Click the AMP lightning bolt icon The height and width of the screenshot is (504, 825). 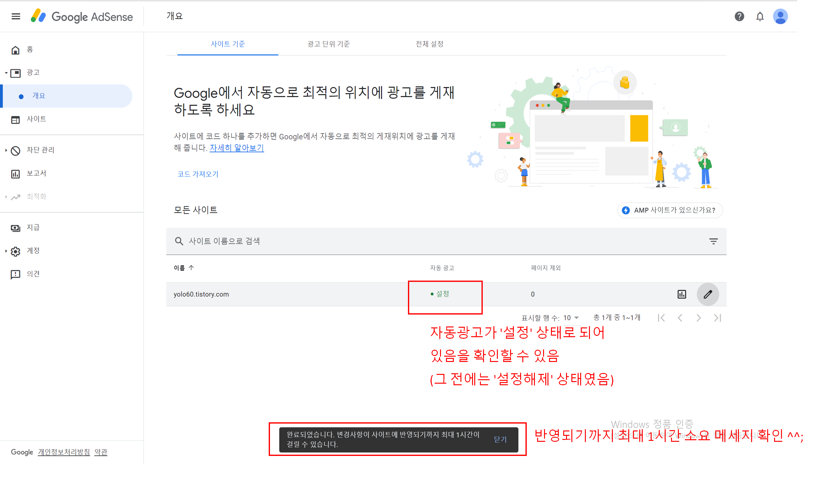[x=625, y=210]
